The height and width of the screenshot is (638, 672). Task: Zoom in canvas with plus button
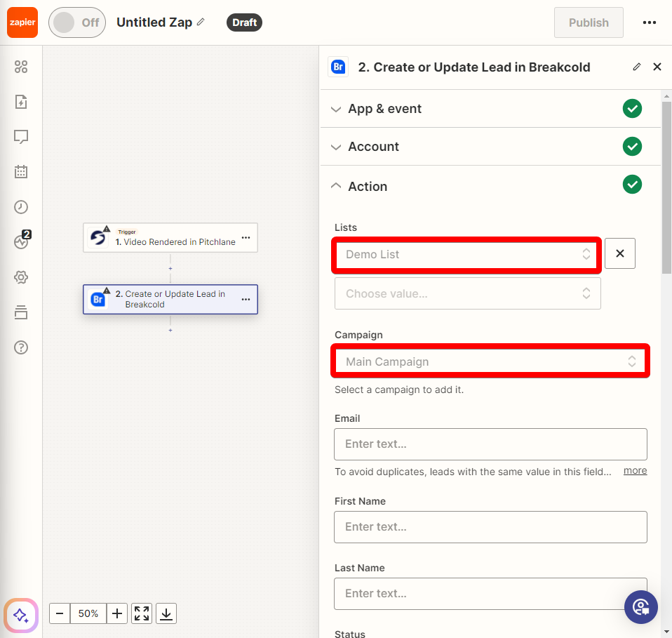(117, 613)
